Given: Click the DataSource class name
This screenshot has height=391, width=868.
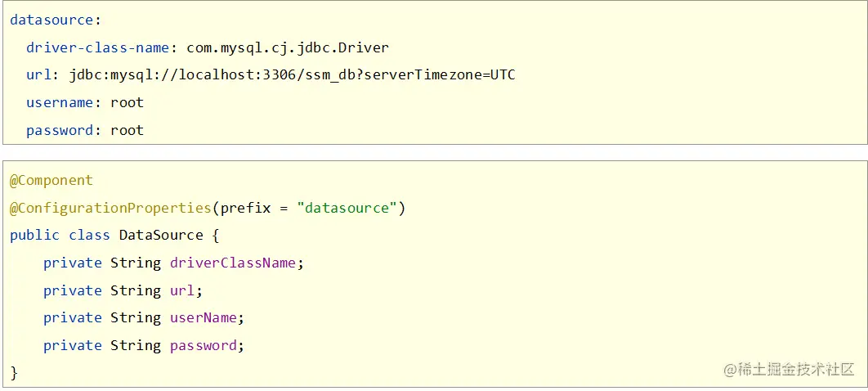Looking at the screenshot, I should [x=161, y=236].
